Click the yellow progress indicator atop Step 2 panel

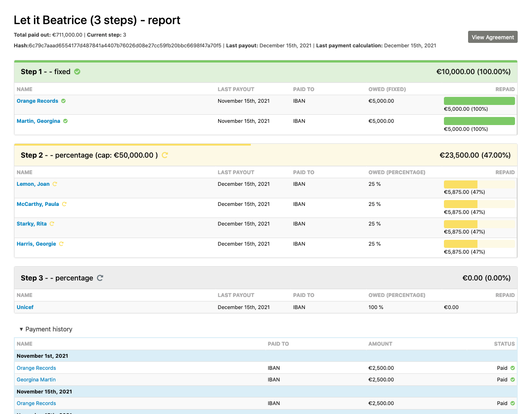click(132, 144)
